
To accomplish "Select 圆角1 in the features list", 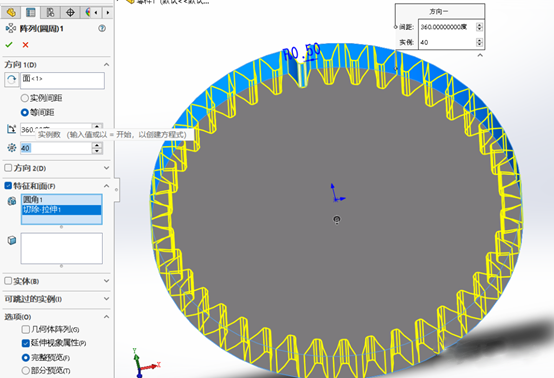I will pyautogui.click(x=61, y=200).
